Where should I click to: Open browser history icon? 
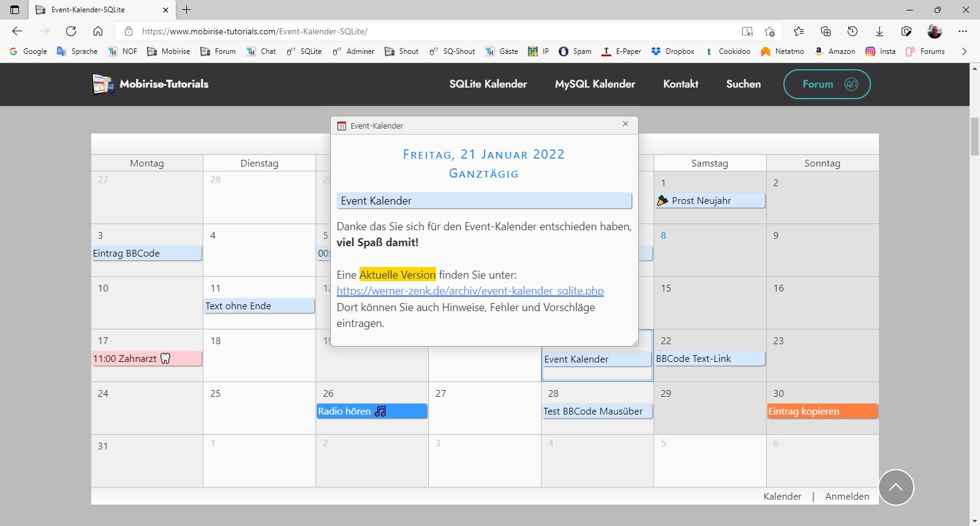(853, 31)
